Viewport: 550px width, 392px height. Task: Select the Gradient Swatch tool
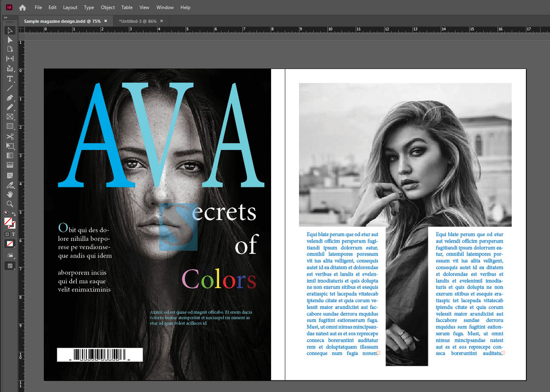point(9,155)
